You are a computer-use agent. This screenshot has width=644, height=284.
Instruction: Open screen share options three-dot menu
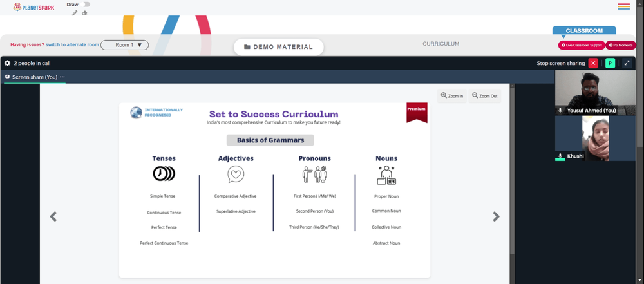click(x=62, y=77)
